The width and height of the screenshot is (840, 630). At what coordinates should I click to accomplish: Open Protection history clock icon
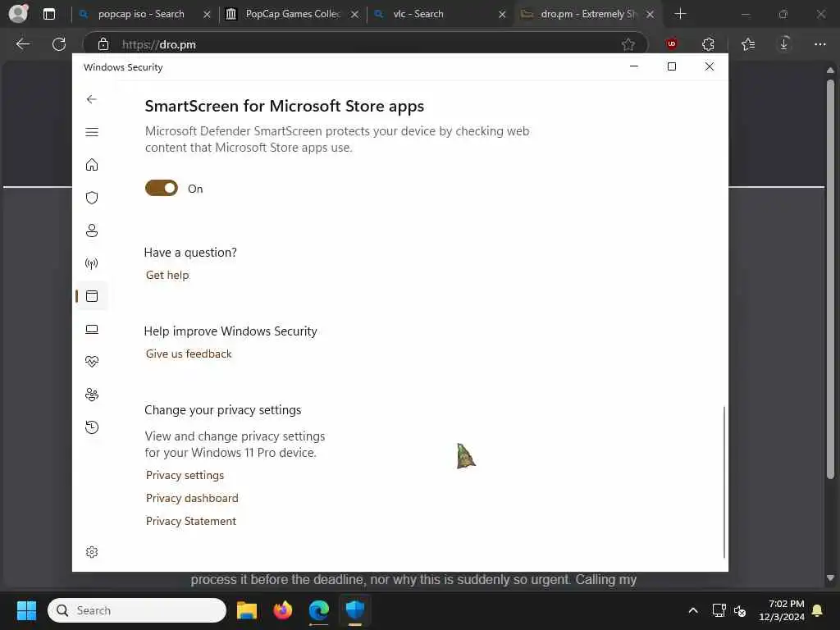92,427
